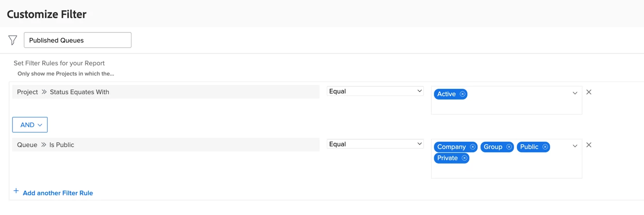Open Equal dropdown for Is Public rule
The image size is (644, 215).
pos(375,144)
